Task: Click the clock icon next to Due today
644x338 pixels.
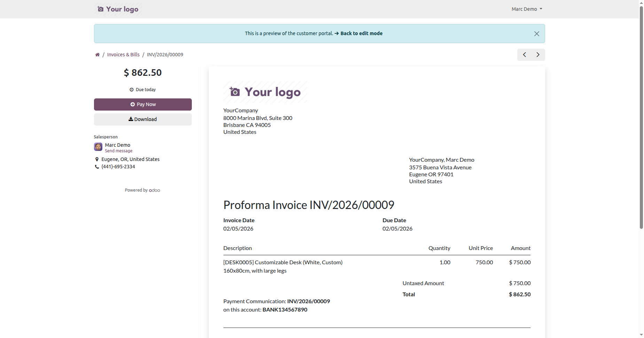Action: tap(132, 90)
